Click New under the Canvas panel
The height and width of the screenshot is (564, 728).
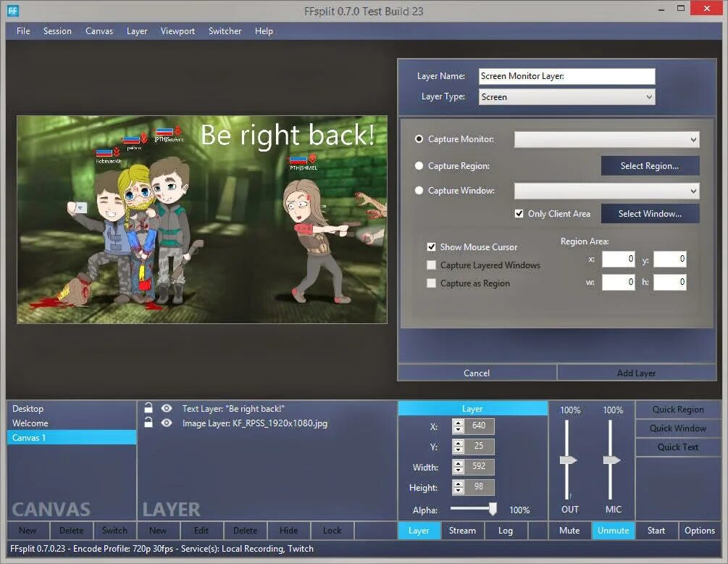click(x=28, y=530)
